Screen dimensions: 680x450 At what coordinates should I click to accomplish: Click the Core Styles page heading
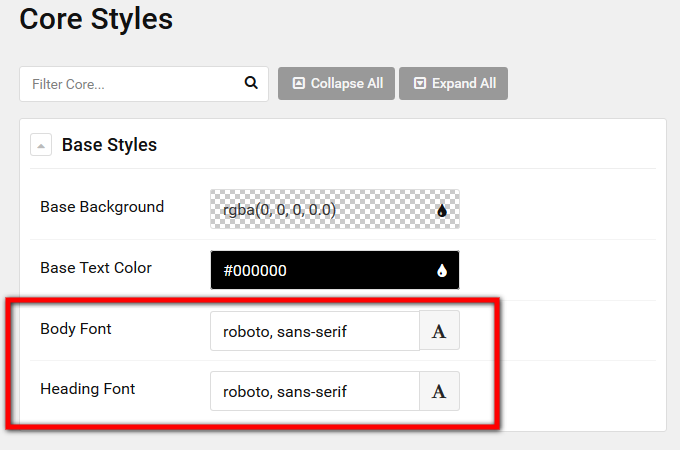pos(96,19)
